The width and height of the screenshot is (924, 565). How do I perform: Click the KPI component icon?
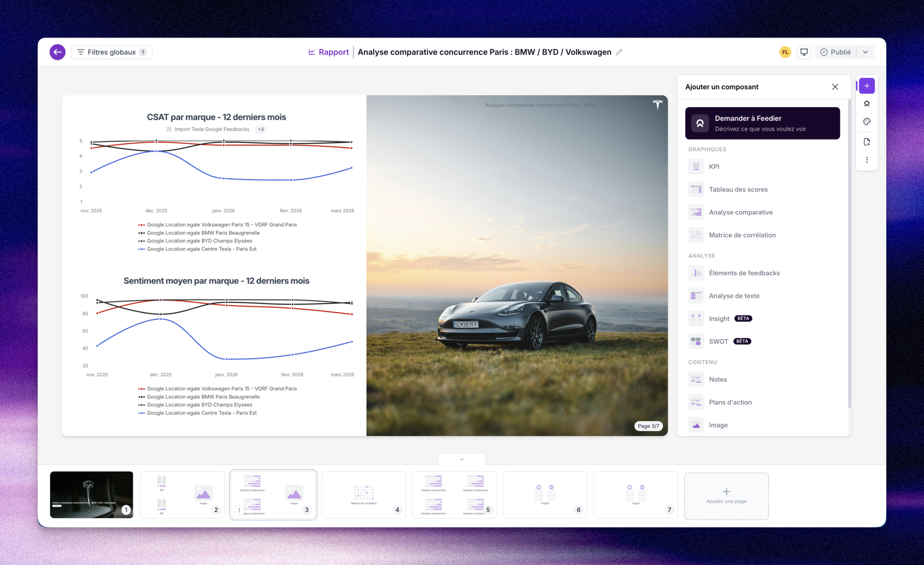(696, 166)
